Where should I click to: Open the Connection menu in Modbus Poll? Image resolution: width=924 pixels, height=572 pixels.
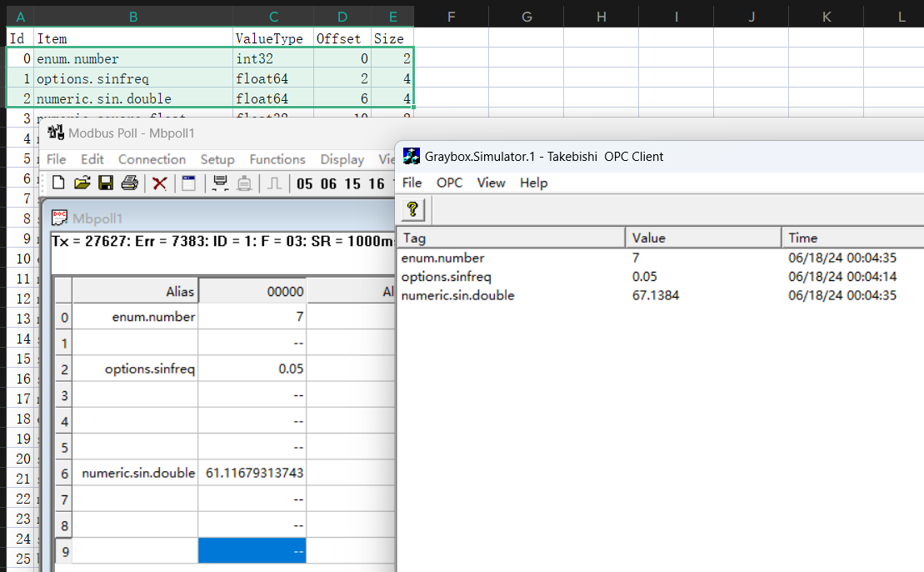pos(152,159)
